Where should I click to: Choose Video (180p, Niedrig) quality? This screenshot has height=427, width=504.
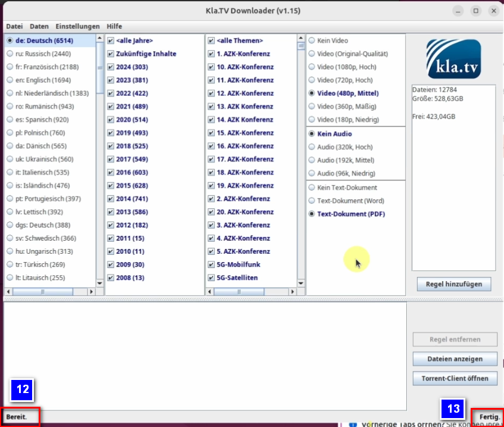click(343, 120)
